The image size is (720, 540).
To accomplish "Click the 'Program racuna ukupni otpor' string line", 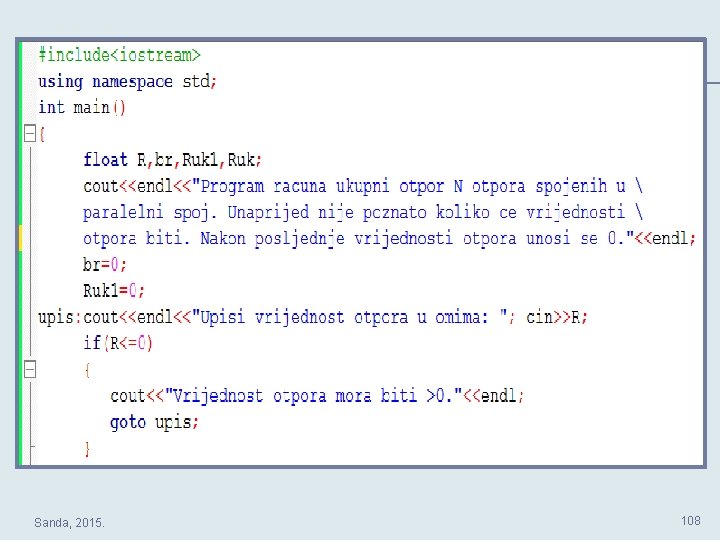I will point(363,186).
